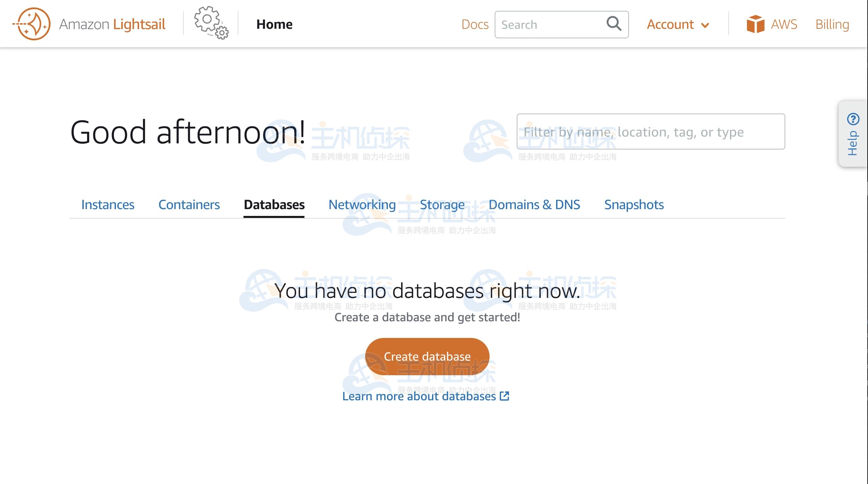This screenshot has height=484, width=868.
Task: Expand the Account dropdown chevron
Action: coord(705,25)
